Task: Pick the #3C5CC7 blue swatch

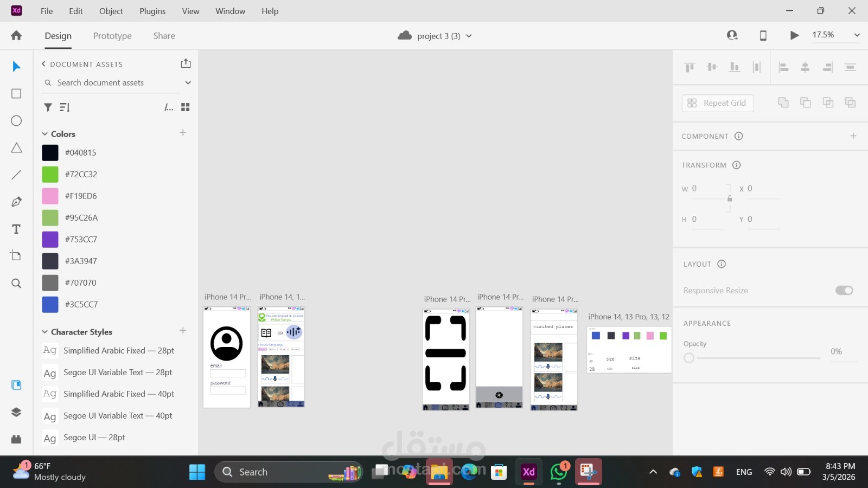Action: coord(50,305)
